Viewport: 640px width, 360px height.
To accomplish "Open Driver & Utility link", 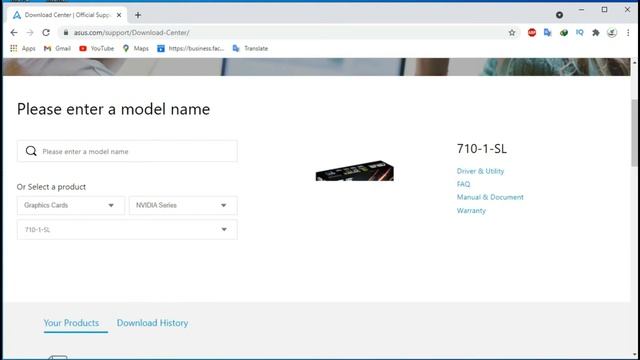I will point(480,171).
